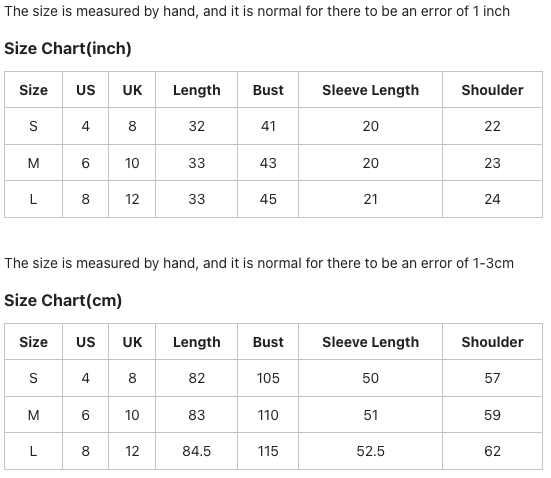The image size is (551, 478).
Task: Click the Size Chart(cm) heading
Action: point(63,301)
